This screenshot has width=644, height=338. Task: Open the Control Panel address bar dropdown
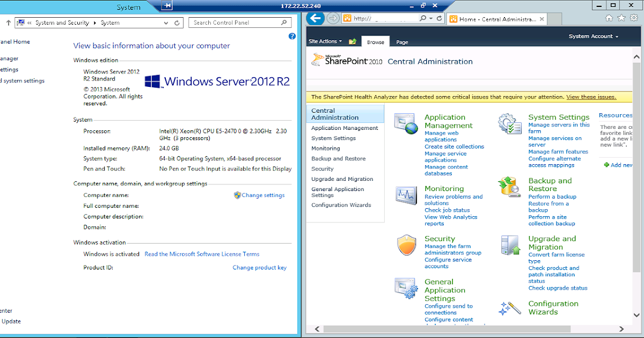coord(165,23)
